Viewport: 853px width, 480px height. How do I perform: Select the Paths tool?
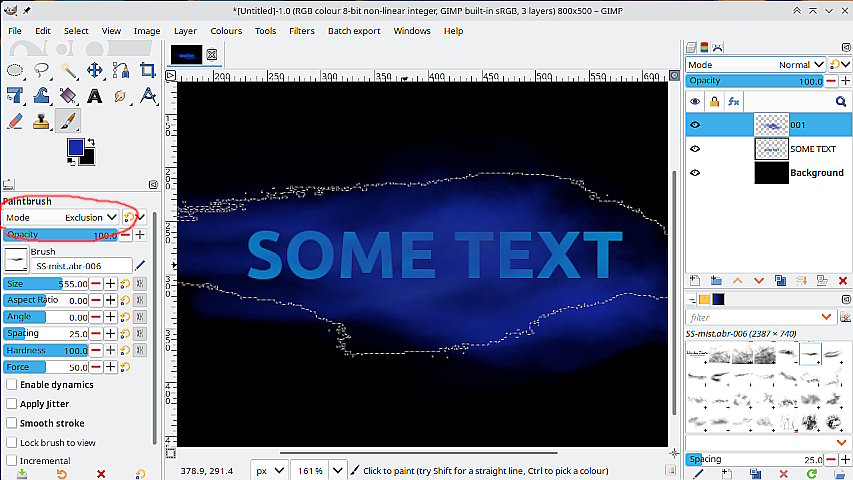[121, 70]
